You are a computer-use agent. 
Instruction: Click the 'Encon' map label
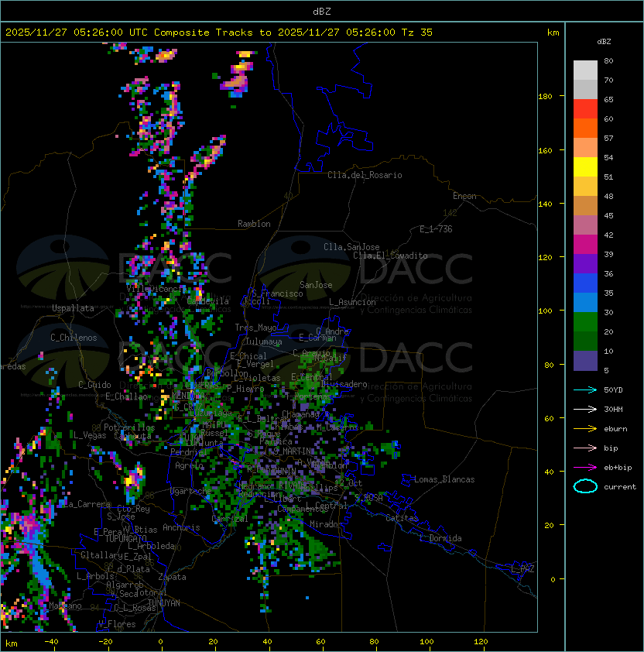464,196
